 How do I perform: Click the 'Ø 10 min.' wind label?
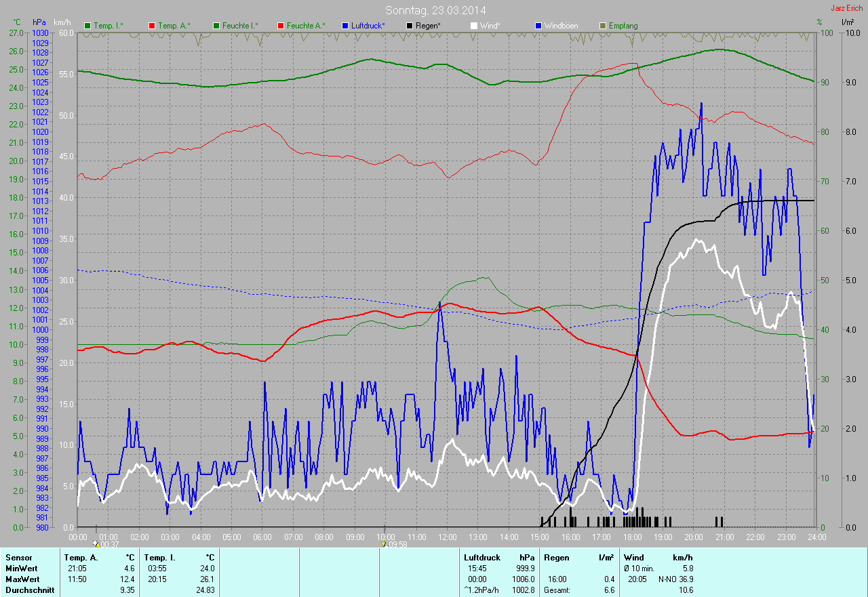click(x=639, y=569)
